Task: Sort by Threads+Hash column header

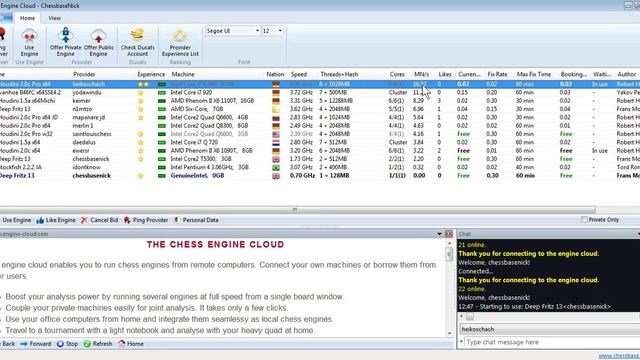Action: [x=339, y=74]
